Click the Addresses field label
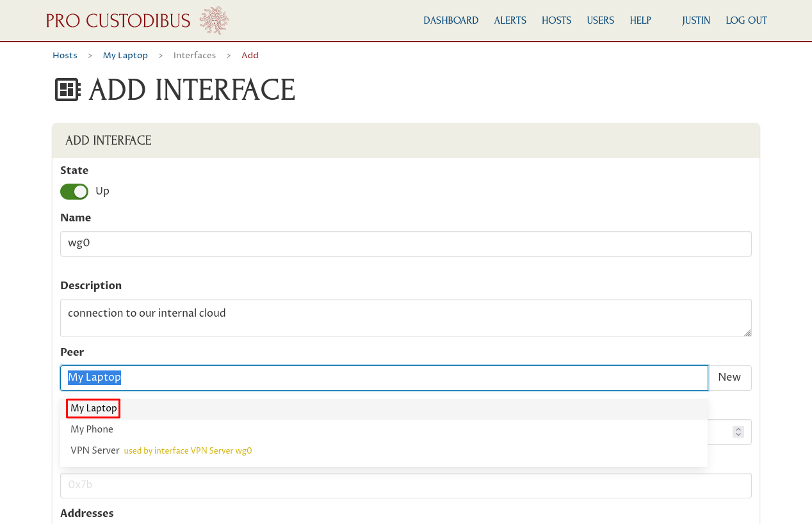This screenshot has height=524, width=812. (87, 513)
